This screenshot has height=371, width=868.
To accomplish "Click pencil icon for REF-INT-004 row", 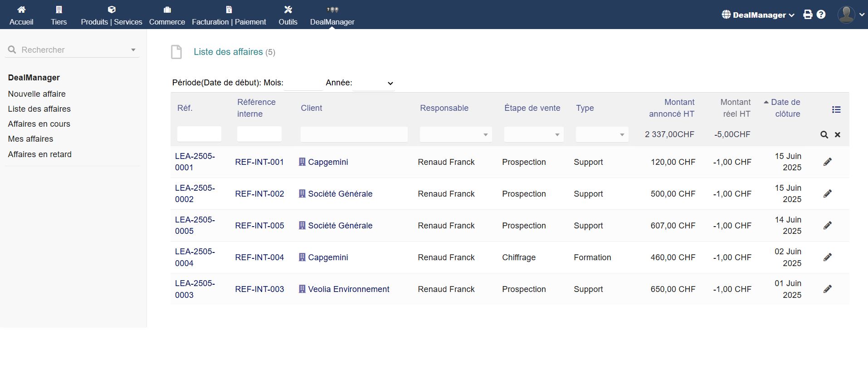I will (827, 257).
